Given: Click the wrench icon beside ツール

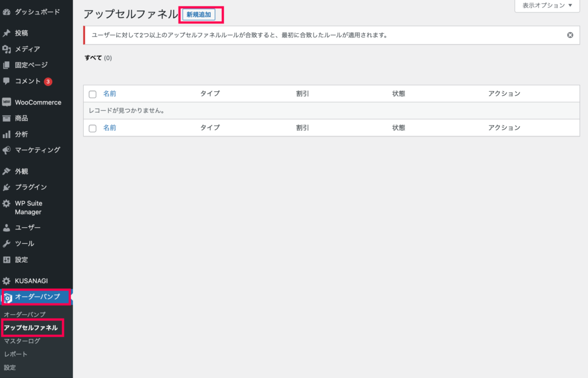Looking at the screenshot, I should coord(6,244).
